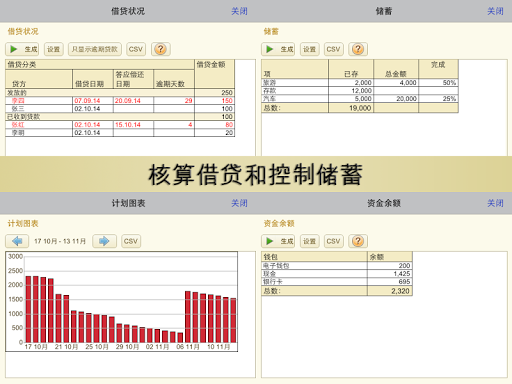The image size is (512, 384).
Task: Close the 计划图表 panel via 关闭
Action: [239, 203]
